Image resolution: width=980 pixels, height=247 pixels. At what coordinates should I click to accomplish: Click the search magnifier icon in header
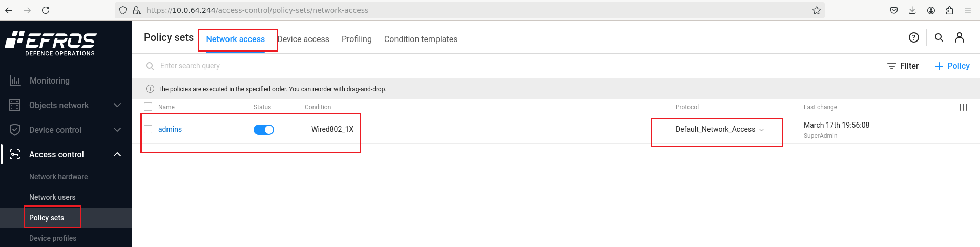coord(939,37)
